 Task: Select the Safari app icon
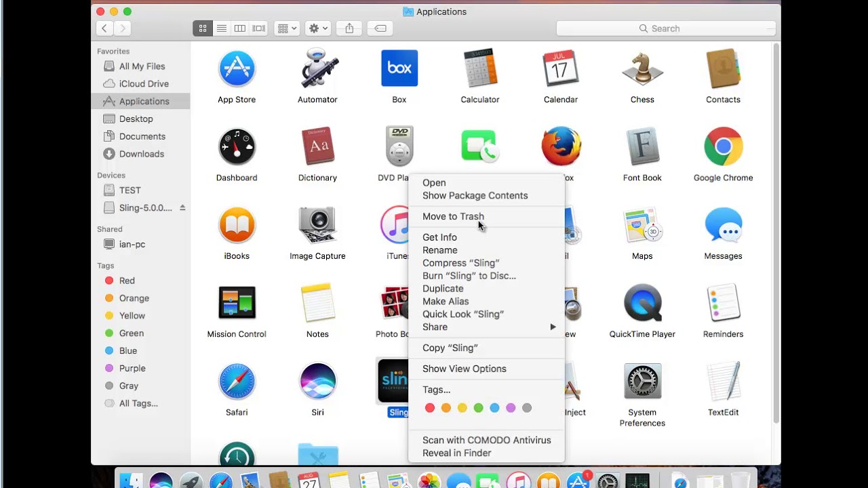237,381
